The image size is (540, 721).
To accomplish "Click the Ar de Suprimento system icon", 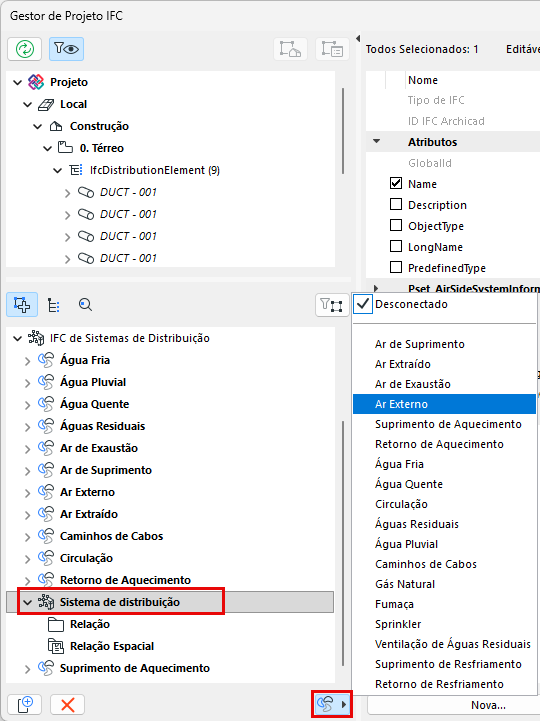I will point(46,470).
